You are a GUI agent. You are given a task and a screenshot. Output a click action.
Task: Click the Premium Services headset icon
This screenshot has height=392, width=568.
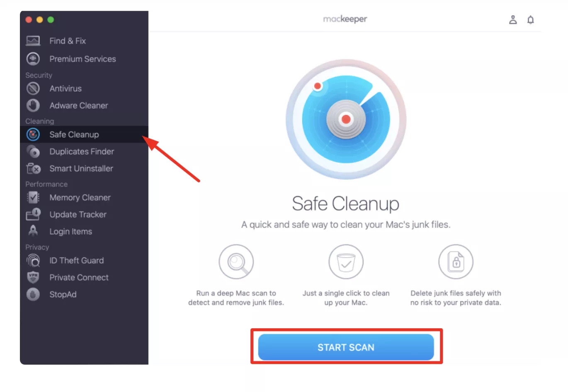point(33,59)
